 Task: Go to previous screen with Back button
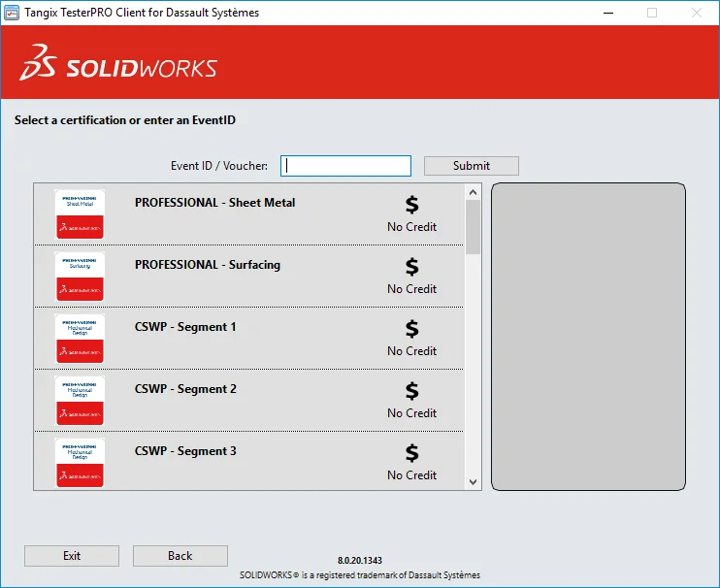180,556
